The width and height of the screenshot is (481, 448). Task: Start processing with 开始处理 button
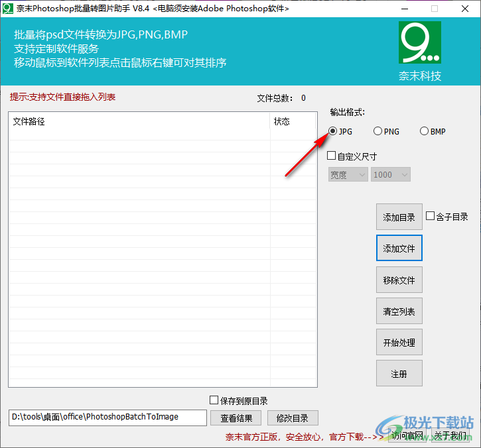[x=399, y=342]
